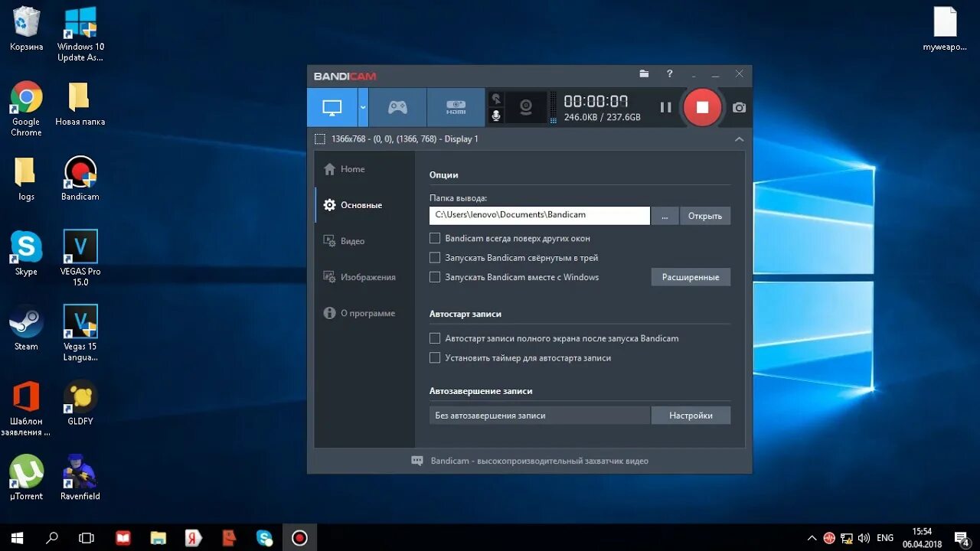Collapse the Bandicam panel with chevron
This screenshot has height=551, width=980.
click(739, 139)
